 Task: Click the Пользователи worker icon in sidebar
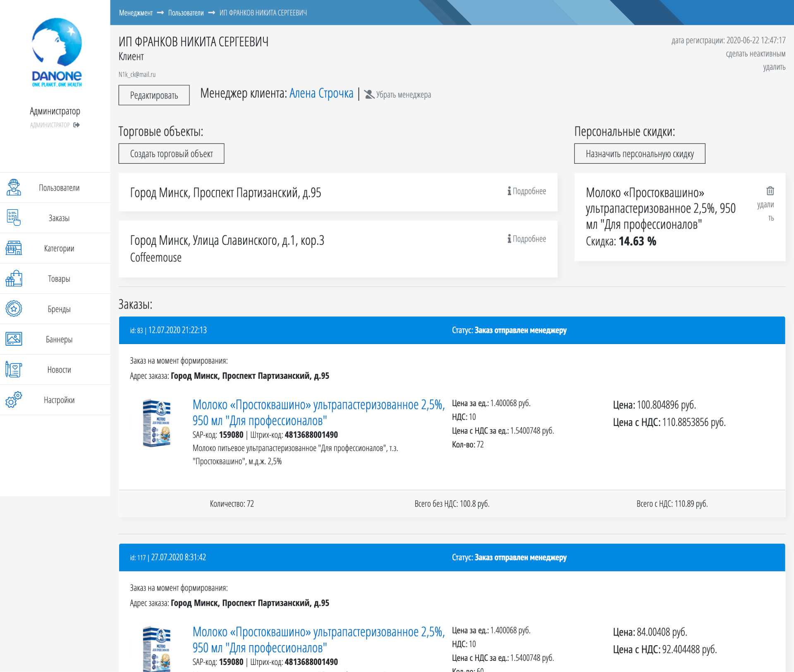(x=14, y=187)
